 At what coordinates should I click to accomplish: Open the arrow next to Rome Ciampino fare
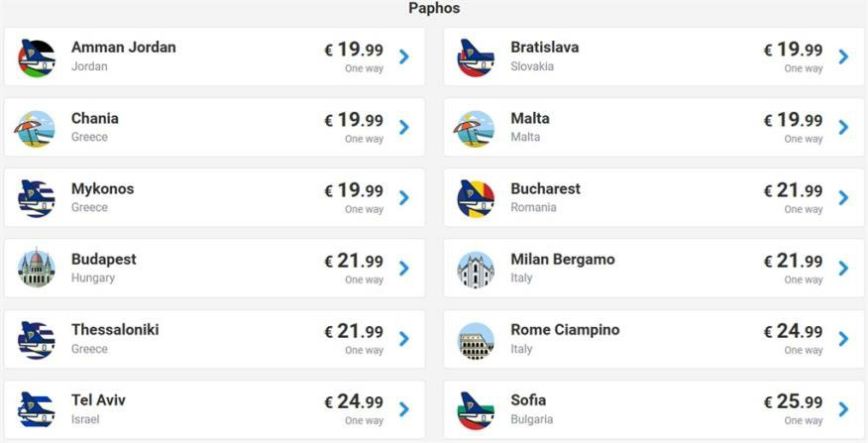click(x=843, y=339)
